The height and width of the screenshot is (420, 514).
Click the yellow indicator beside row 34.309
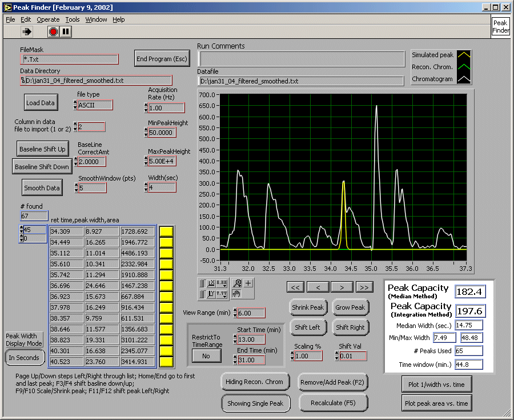167,231
